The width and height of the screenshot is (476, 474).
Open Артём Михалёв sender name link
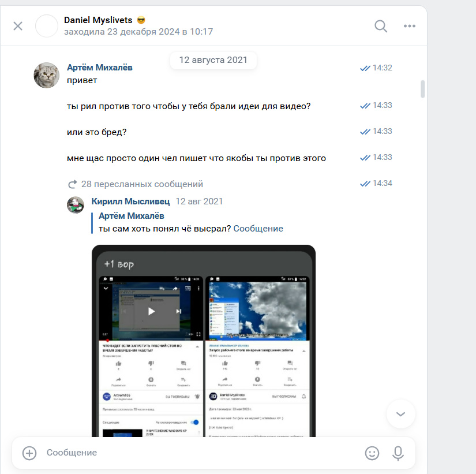(x=100, y=68)
